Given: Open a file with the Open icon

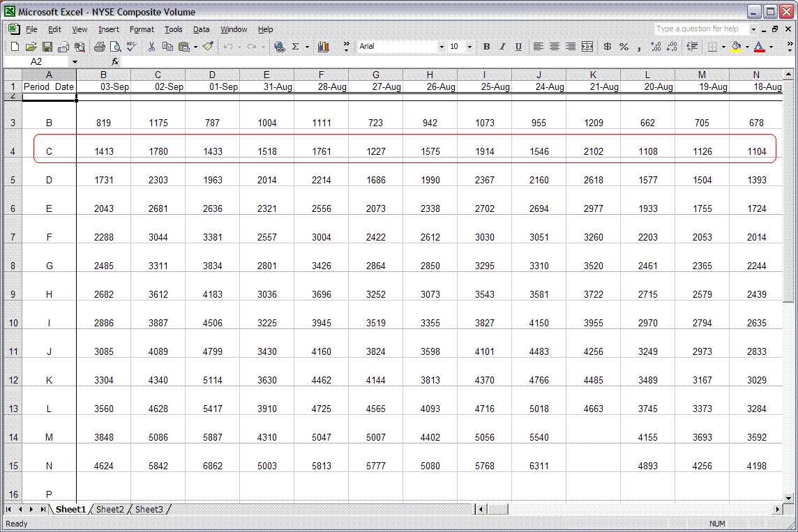Looking at the screenshot, I should (31, 47).
